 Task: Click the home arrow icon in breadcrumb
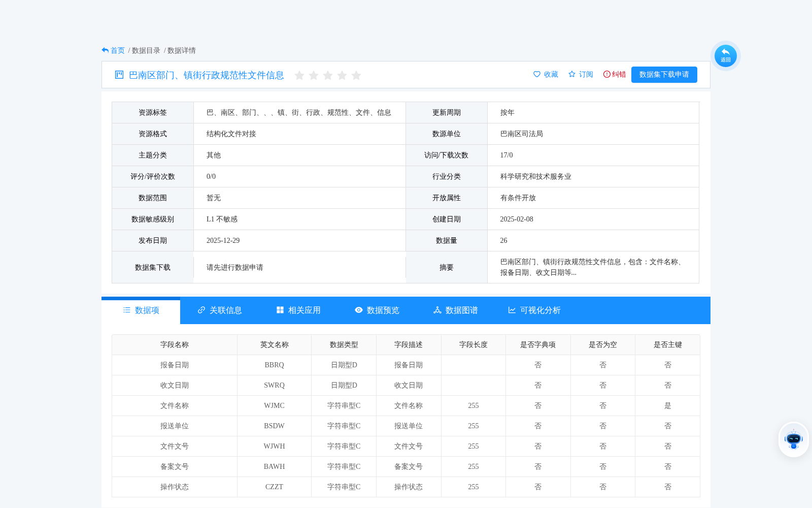(x=105, y=50)
